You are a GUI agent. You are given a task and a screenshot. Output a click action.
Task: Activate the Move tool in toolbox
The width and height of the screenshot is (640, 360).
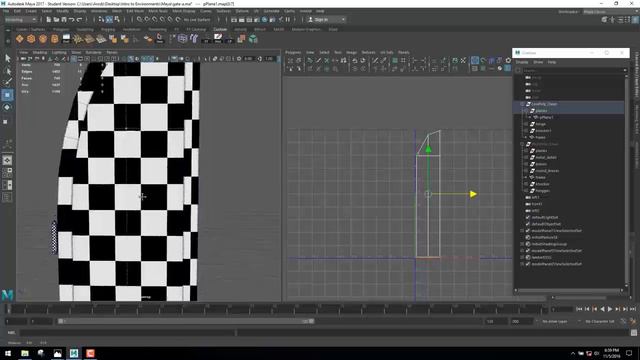[7, 95]
